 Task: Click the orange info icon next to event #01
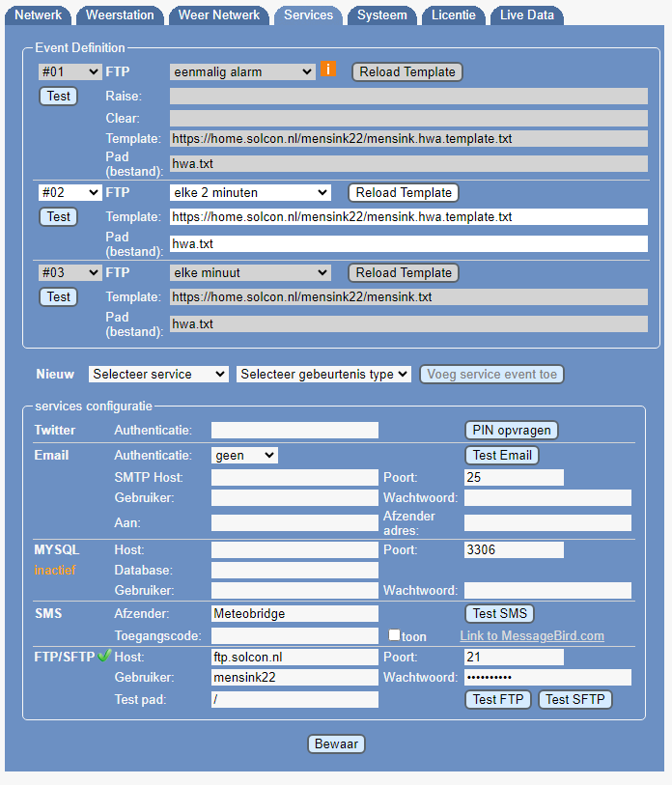point(328,70)
